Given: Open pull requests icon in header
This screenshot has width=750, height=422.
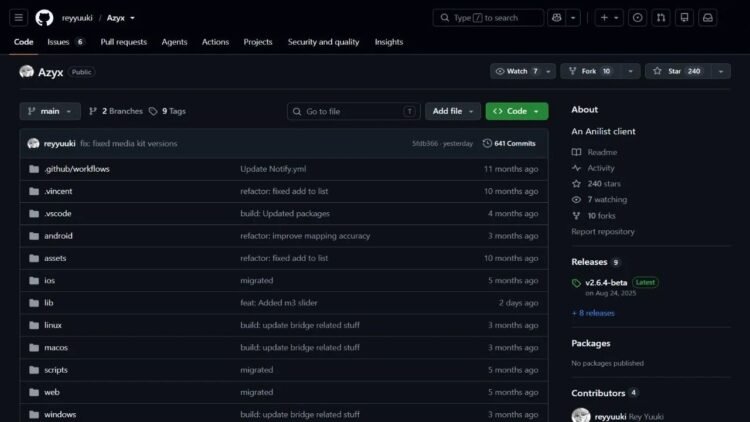Looking at the screenshot, I should coord(661,18).
